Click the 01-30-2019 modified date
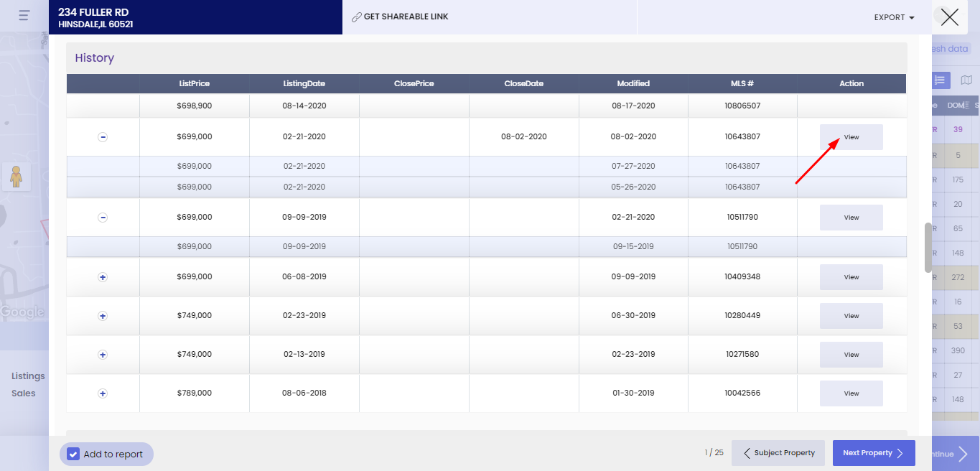This screenshot has height=471, width=980. 633,393
